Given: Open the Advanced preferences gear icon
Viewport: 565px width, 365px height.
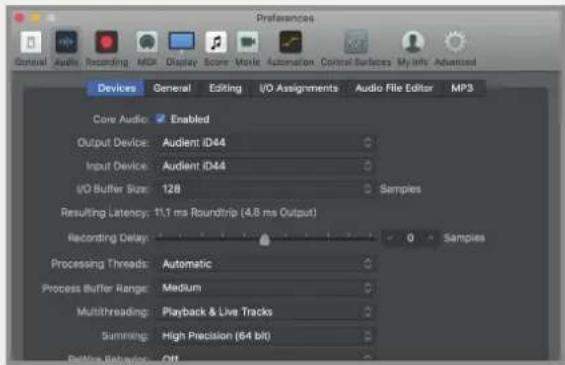Looking at the screenshot, I should click(455, 43).
